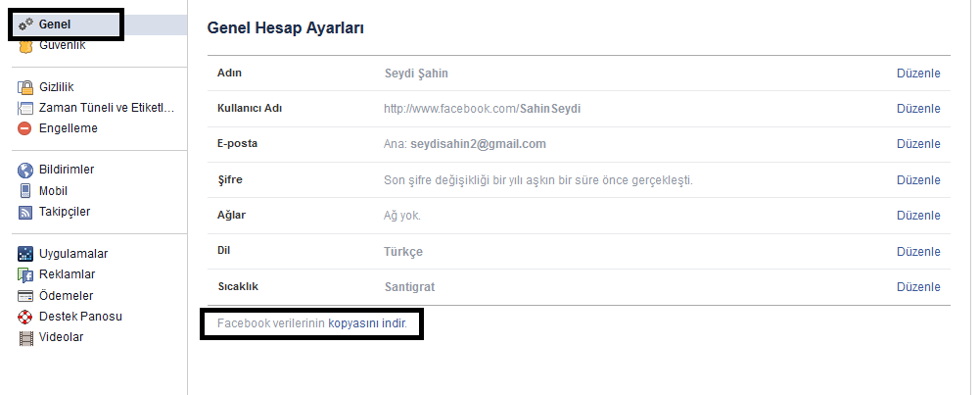Go to Videolar settings
Screen dimensions: 980x395
62,337
